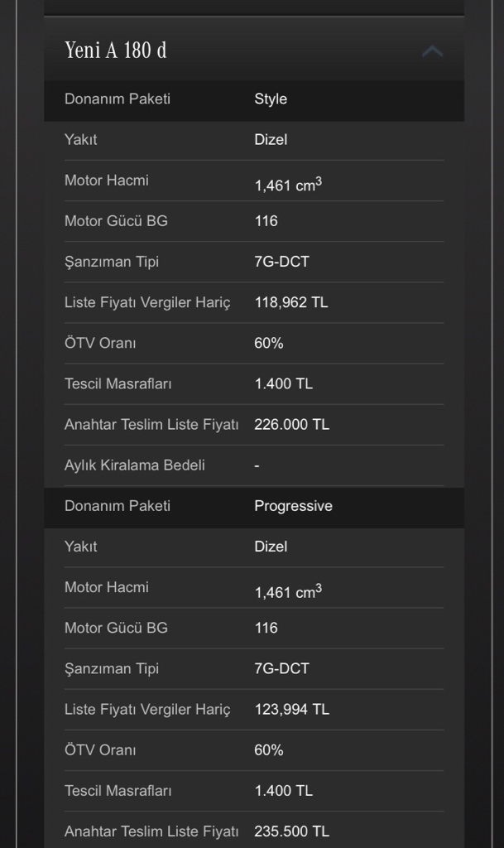Select the Style Donanım Paketi row
This screenshot has height=848, width=504.
point(254,100)
